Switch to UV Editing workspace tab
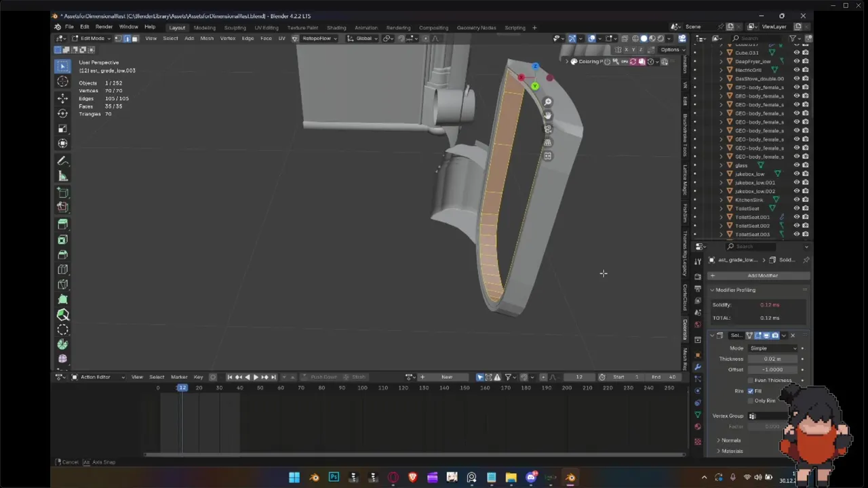 (266, 28)
